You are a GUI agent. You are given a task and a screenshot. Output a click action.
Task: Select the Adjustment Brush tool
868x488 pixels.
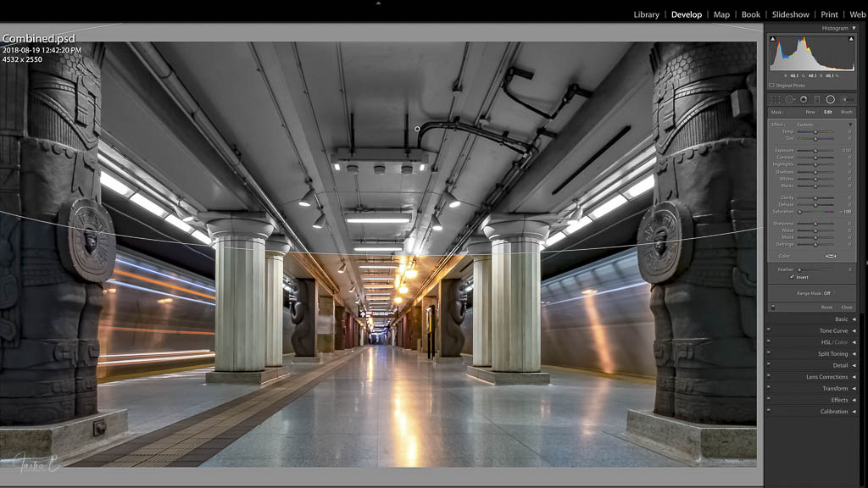coord(846,100)
